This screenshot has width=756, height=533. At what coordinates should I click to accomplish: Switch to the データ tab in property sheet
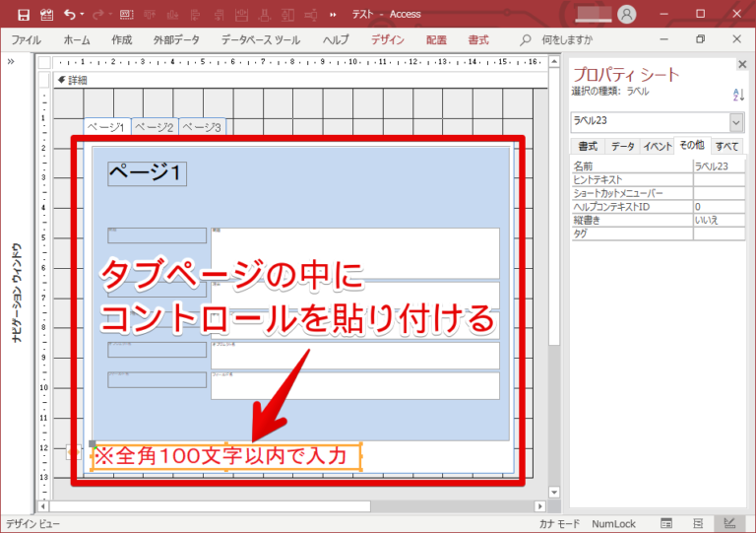pyautogui.click(x=622, y=146)
